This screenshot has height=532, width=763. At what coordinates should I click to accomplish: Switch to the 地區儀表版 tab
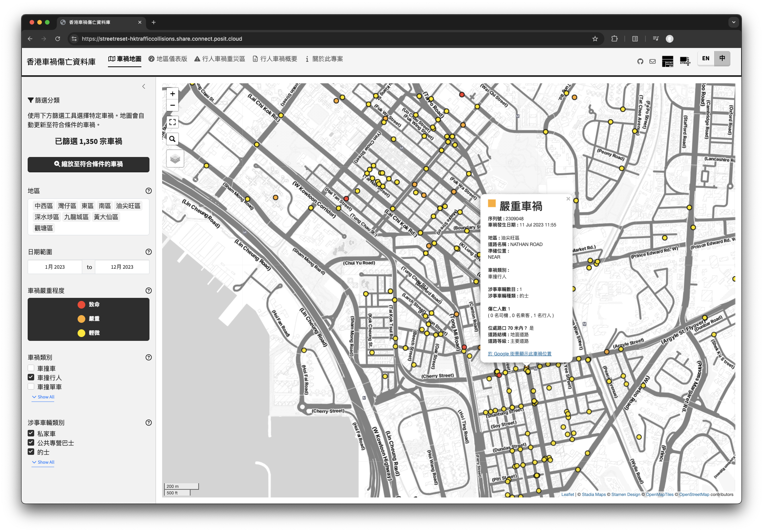(x=168, y=59)
